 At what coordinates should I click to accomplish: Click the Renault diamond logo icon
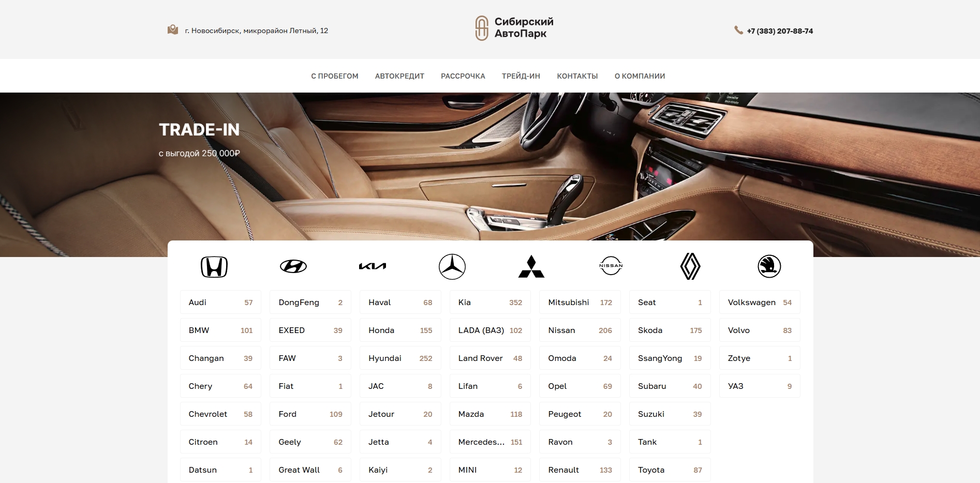pyautogui.click(x=690, y=266)
